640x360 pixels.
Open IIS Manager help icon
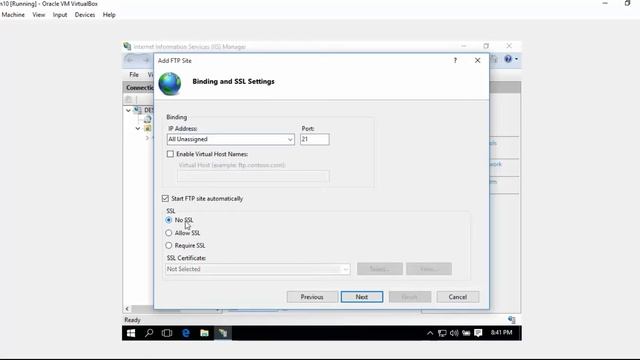pyautogui.click(x=508, y=59)
